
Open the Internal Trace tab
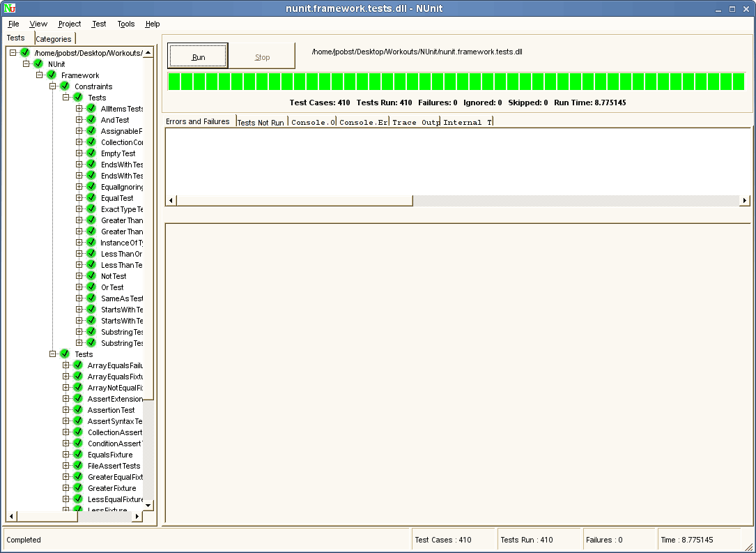click(x=468, y=123)
